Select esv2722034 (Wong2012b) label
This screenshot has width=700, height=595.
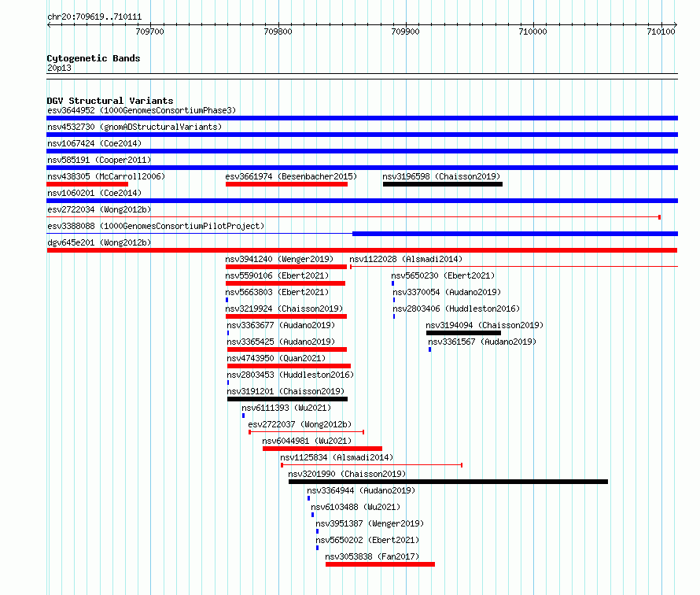click(x=99, y=209)
